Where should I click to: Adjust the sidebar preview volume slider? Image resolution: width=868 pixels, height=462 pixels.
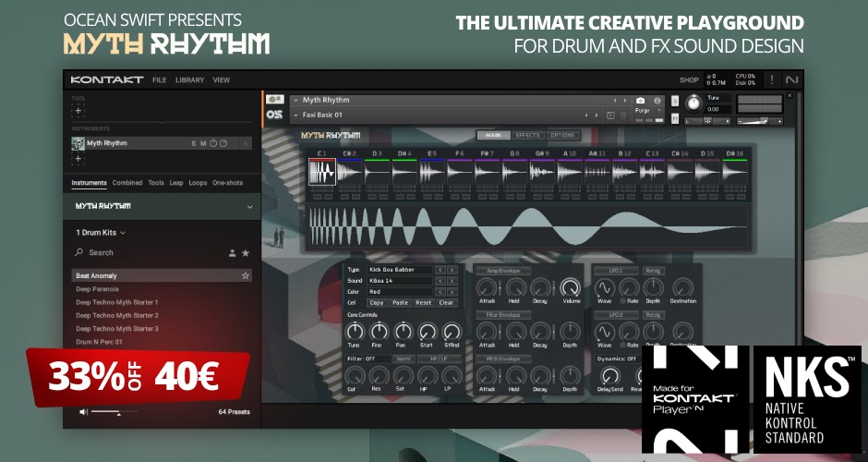(x=115, y=411)
